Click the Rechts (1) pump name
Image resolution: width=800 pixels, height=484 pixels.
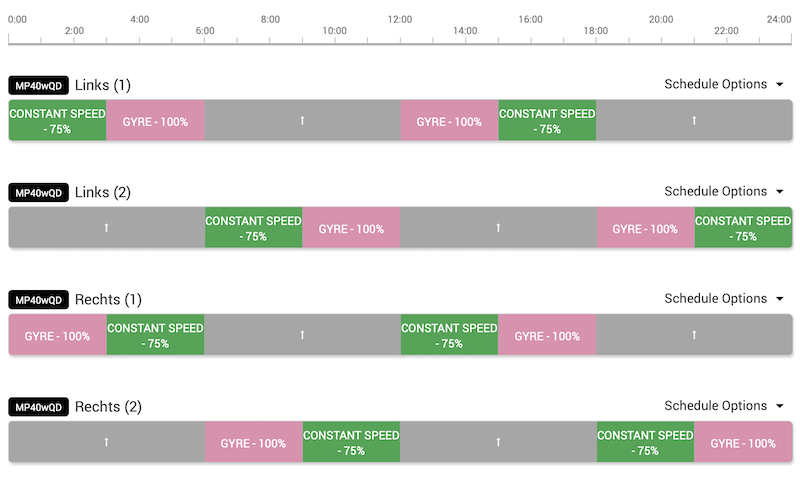pyautogui.click(x=108, y=299)
